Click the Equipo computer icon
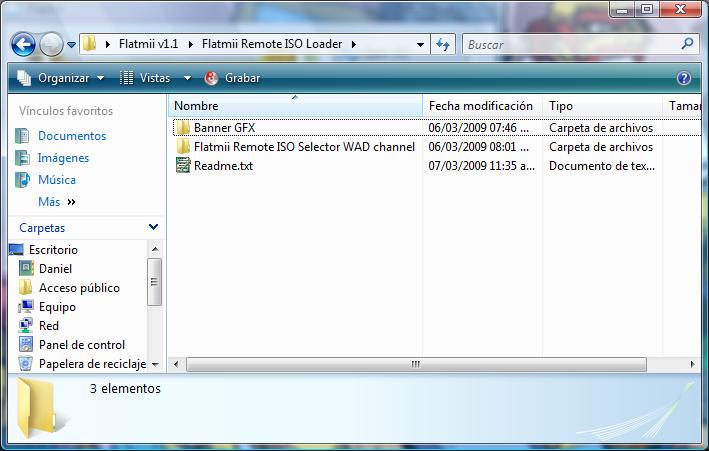This screenshot has height=451, width=709. tap(26, 307)
